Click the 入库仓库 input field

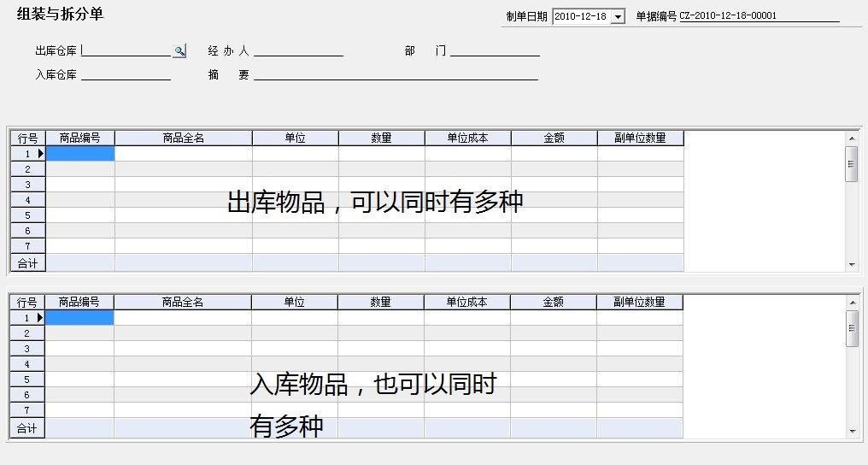click(x=126, y=74)
